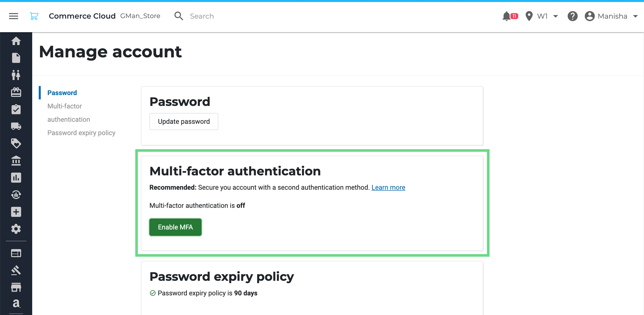Open the Learn more link
The height and width of the screenshot is (315, 644).
(388, 187)
